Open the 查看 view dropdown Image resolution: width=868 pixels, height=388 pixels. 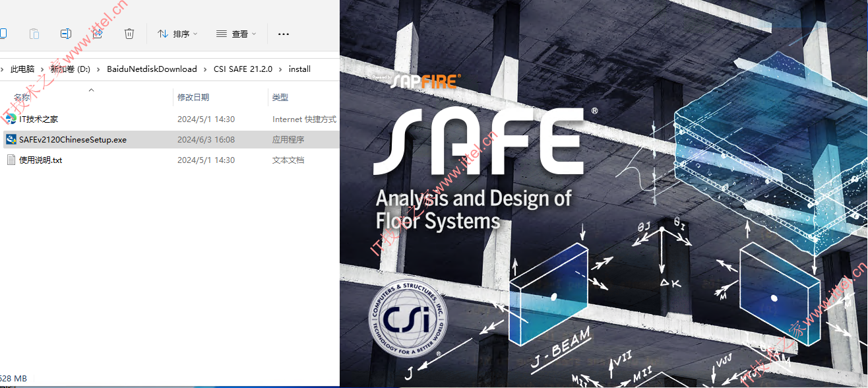pyautogui.click(x=235, y=34)
